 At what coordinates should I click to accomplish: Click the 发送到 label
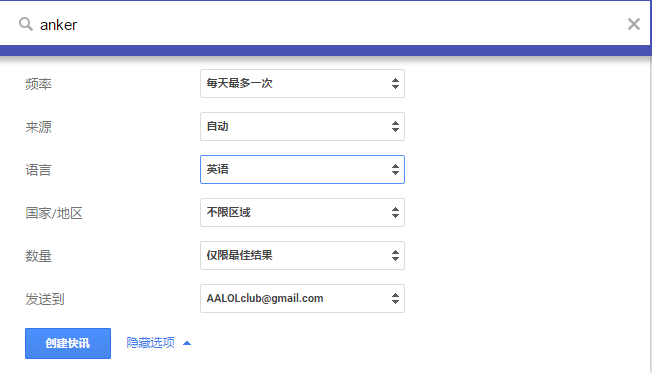(44, 299)
